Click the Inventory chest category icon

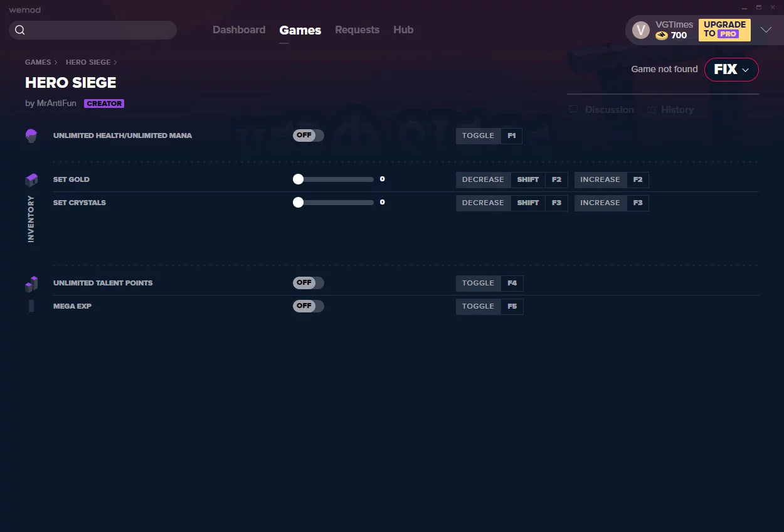click(31, 180)
